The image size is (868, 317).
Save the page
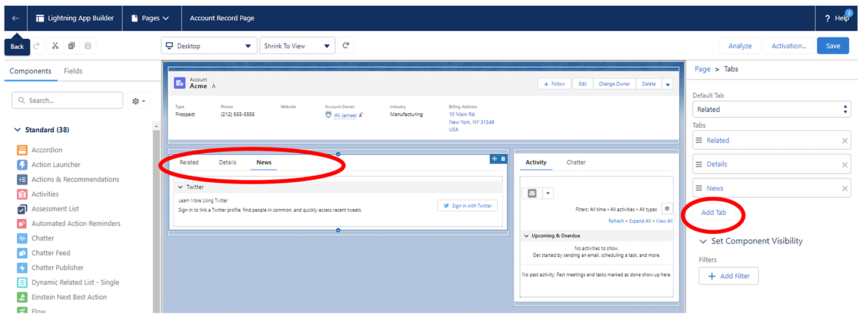coord(833,46)
